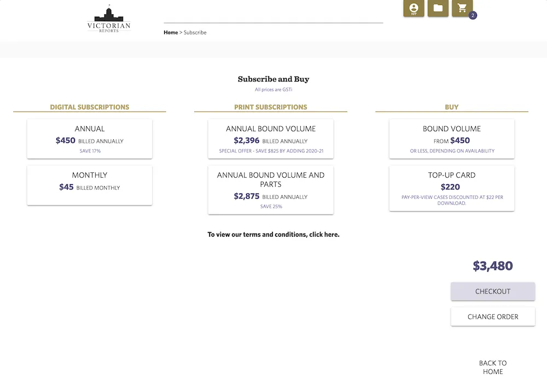
Task: Choose the Annual Bound Volume option
Action: coord(270,138)
